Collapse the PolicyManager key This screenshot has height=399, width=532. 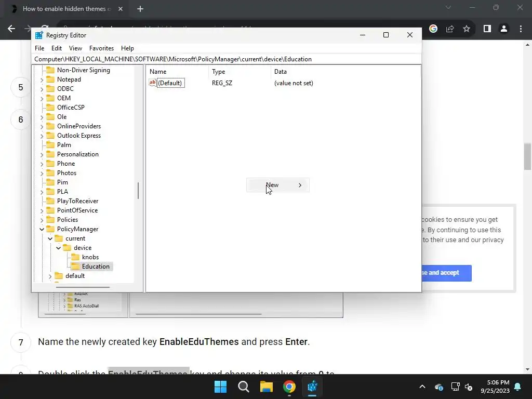(x=42, y=229)
